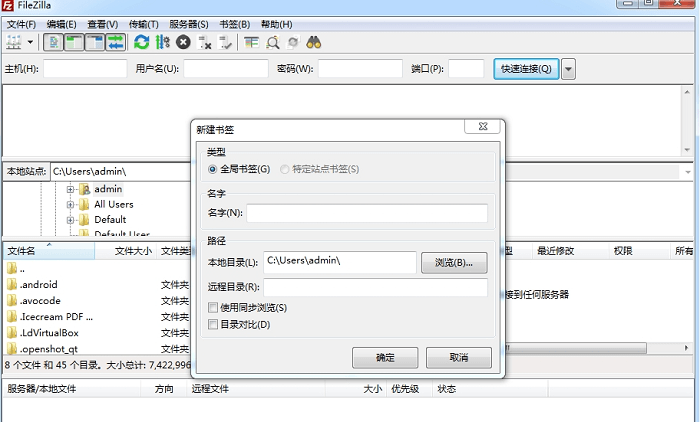The width and height of the screenshot is (700, 422).
Task: Enable 使用同步浏览(S) checkbox
Action: click(x=213, y=308)
